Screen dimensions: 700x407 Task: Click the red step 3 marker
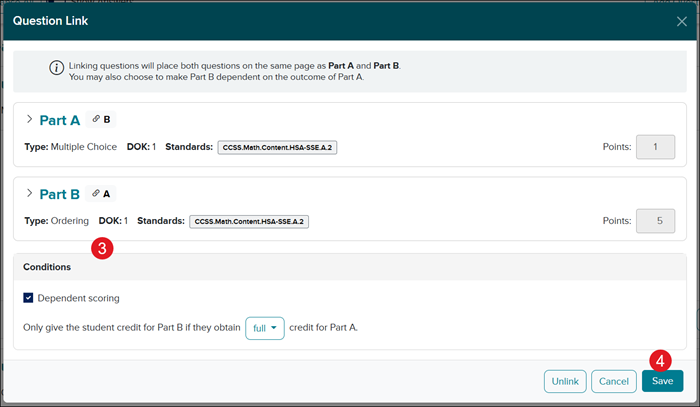[101, 248]
